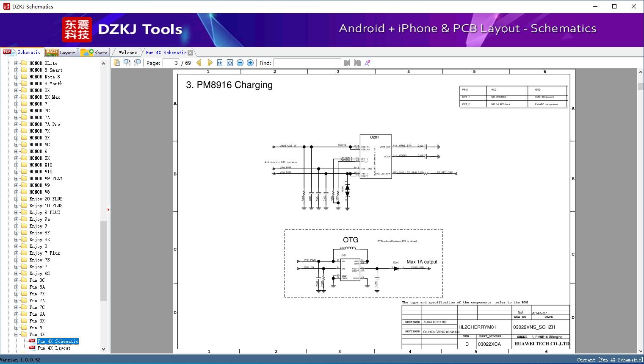Viewport: 644px width, 364px height.
Task: Click the DZKJ red logo in banner
Action: click(77, 30)
